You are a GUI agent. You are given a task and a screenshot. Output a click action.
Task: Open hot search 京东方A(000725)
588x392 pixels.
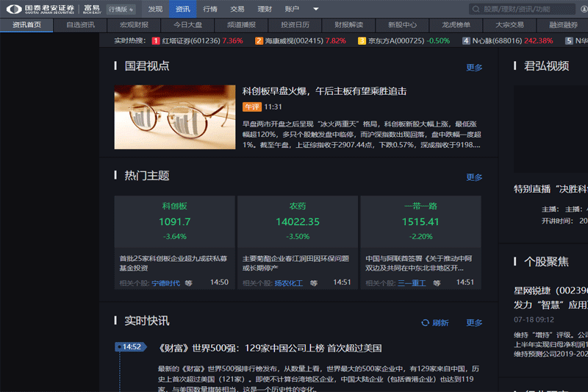(396, 41)
